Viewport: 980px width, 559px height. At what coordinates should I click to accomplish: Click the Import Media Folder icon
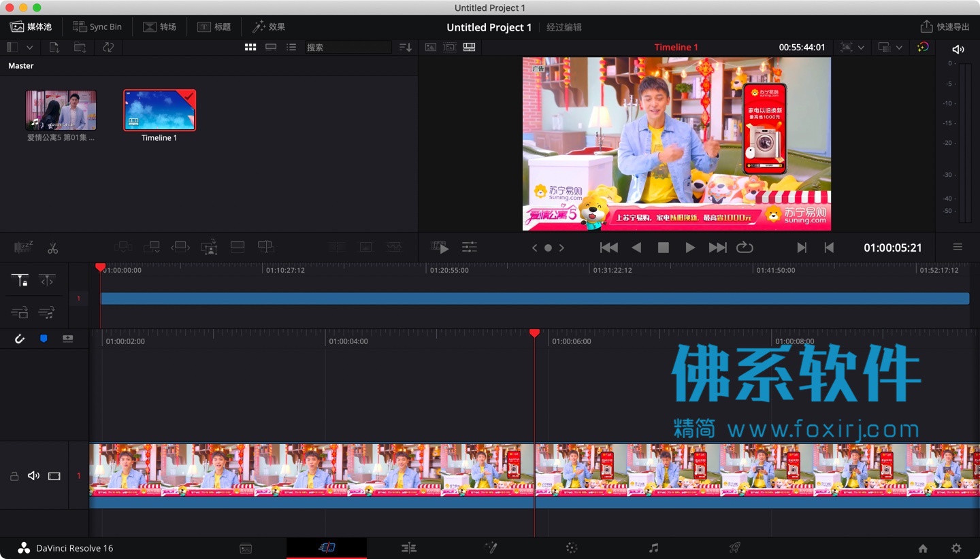tap(80, 47)
